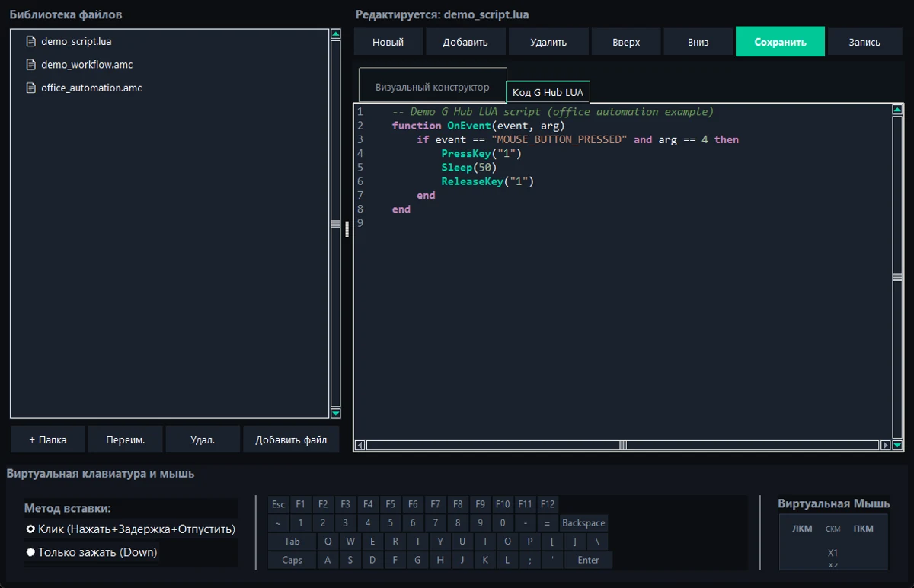
Task: Click Добавить файл button
Action: (x=291, y=439)
